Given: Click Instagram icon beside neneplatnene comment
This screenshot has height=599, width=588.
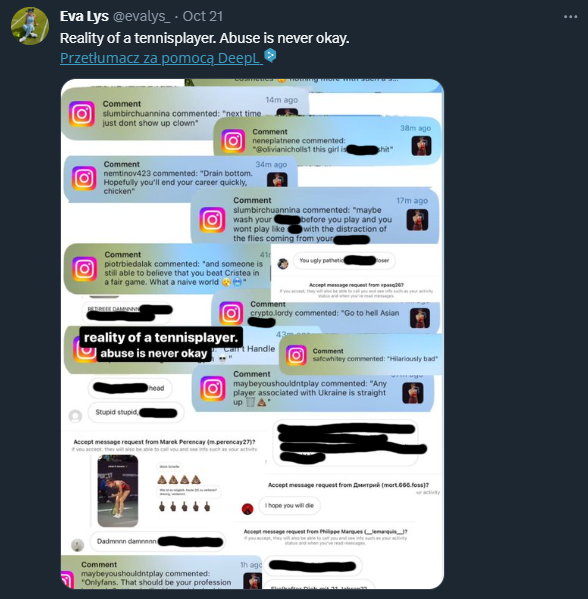Looking at the screenshot, I should (x=233, y=141).
